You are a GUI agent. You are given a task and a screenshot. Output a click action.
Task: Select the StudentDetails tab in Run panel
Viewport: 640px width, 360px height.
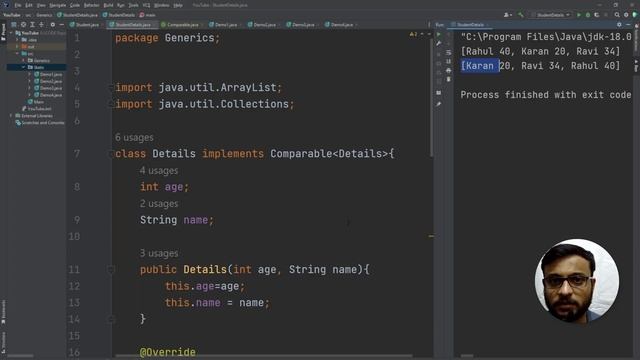pyautogui.click(x=470, y=24)
